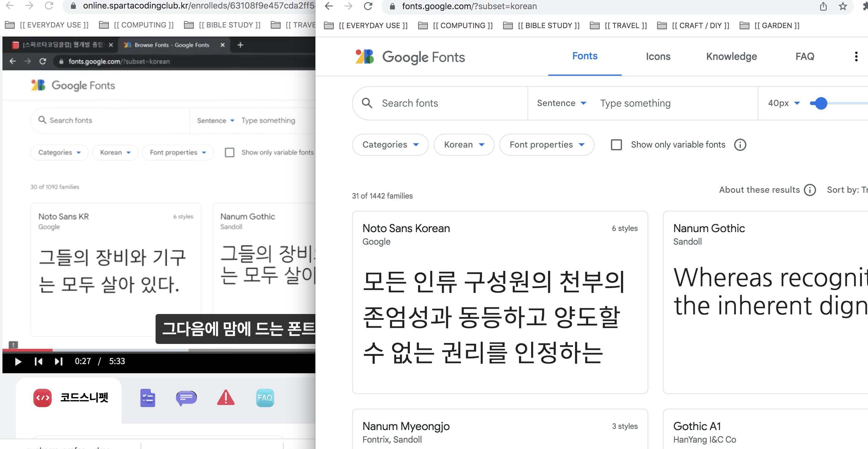Image resolution: width=868 pixels, height=449 pixels.
Task: Select the Fonts tab
Action: (585, 56)
